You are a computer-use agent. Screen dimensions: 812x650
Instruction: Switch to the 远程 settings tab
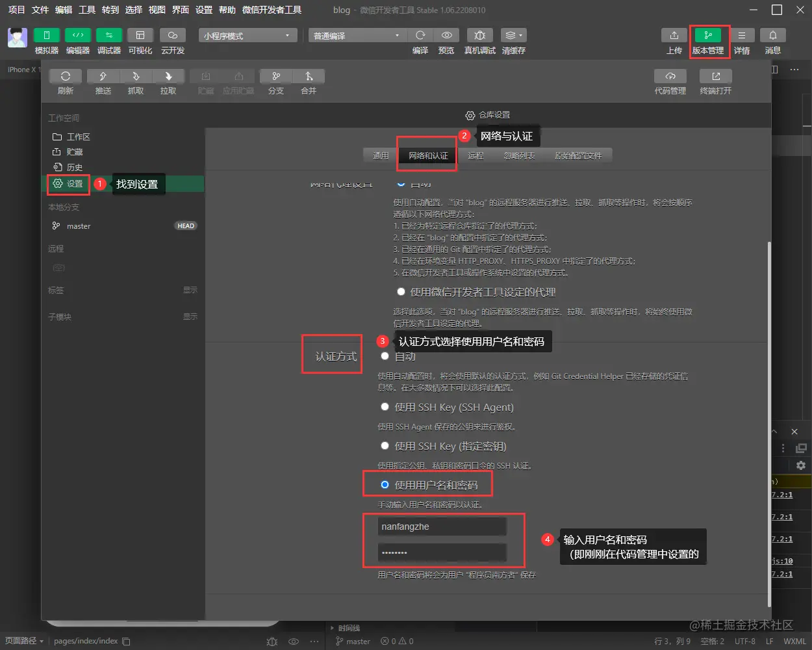pyautogui.click(x=476, y=155)
